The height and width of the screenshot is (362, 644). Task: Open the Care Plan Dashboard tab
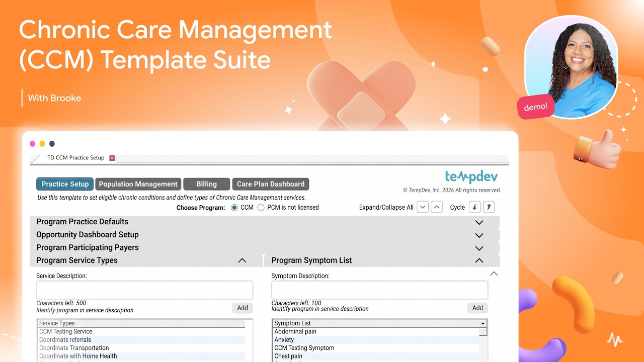[x=271, y=184]
